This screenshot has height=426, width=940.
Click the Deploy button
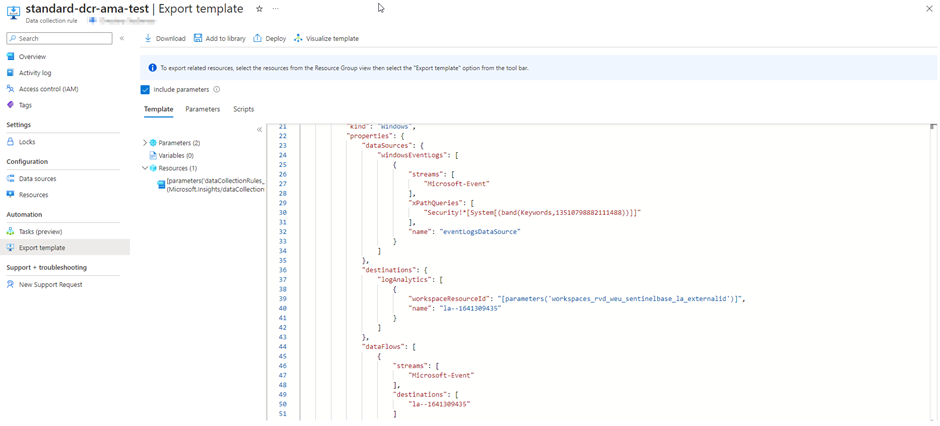click(270, 38)
